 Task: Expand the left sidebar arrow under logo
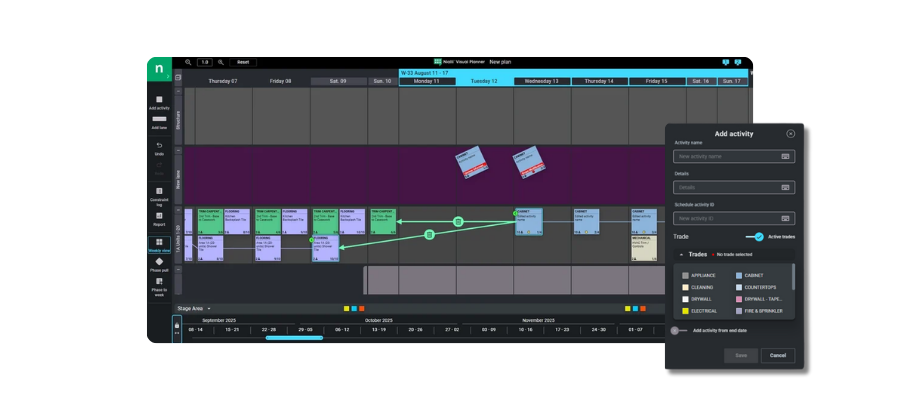tap(167, 74)
